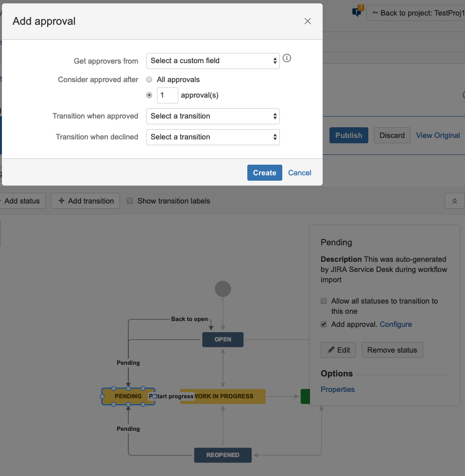Open the approver field info tooltip
Viewport: 465px width, 476px height.
[287, 58]
